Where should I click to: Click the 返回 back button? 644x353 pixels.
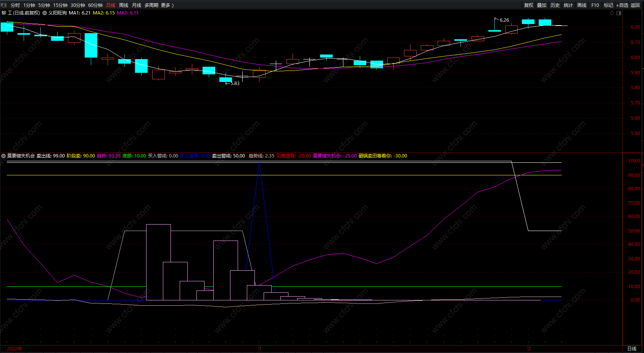pos(635,5)
